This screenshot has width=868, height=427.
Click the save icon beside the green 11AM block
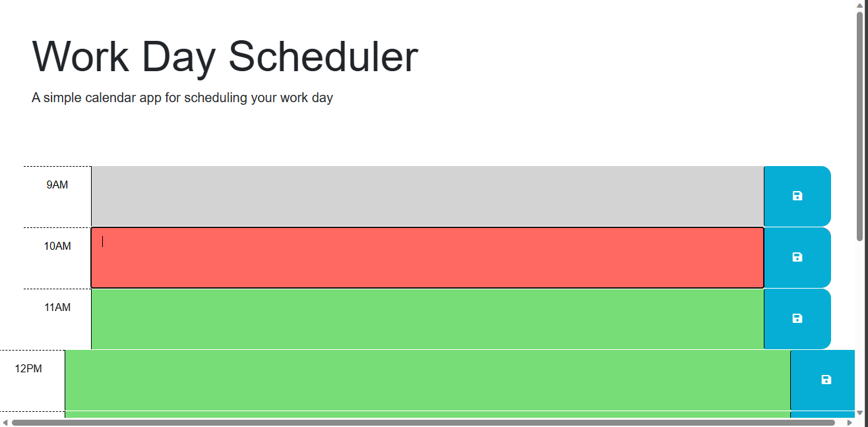point(797,318)
